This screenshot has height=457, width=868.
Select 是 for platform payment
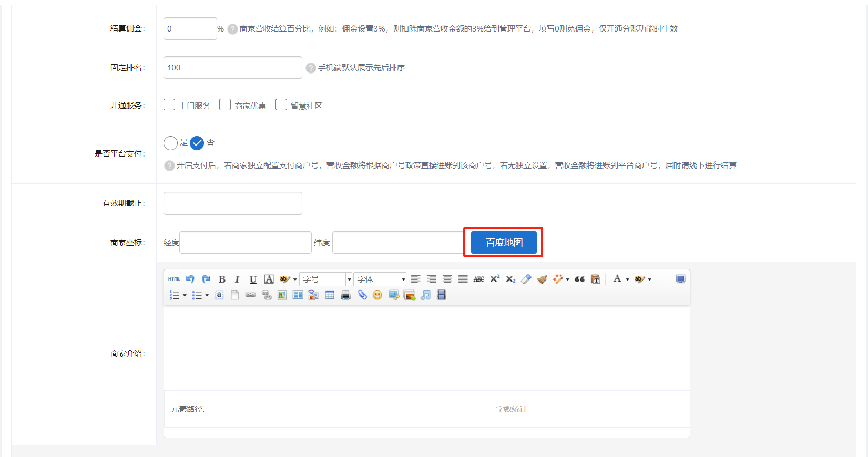[170, 143]
